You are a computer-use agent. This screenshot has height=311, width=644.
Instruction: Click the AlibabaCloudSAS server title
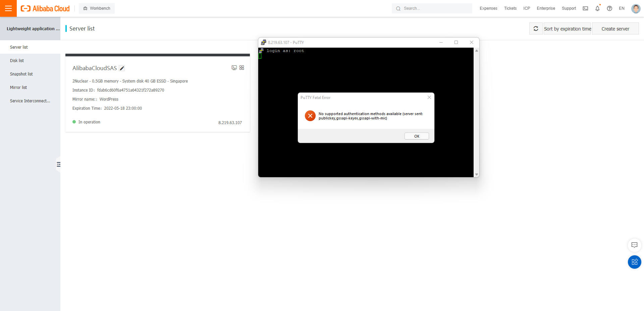pyautogui.click(x=95, y=68)
